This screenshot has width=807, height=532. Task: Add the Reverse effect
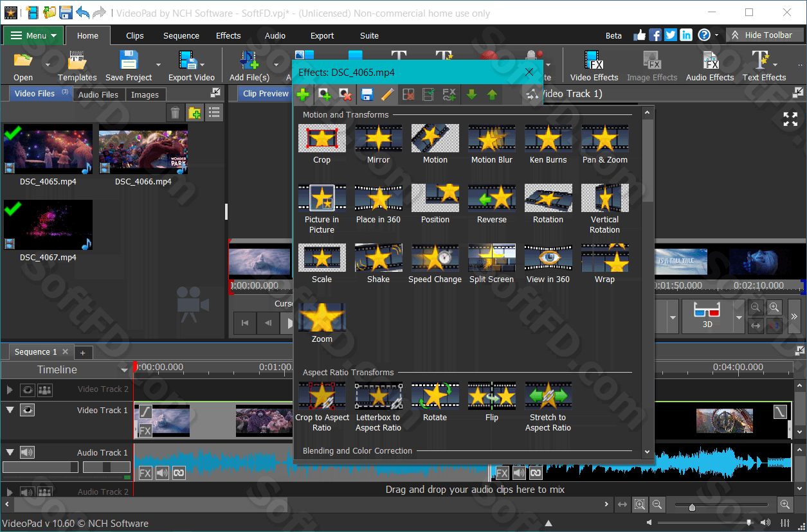tap(491, 204)
